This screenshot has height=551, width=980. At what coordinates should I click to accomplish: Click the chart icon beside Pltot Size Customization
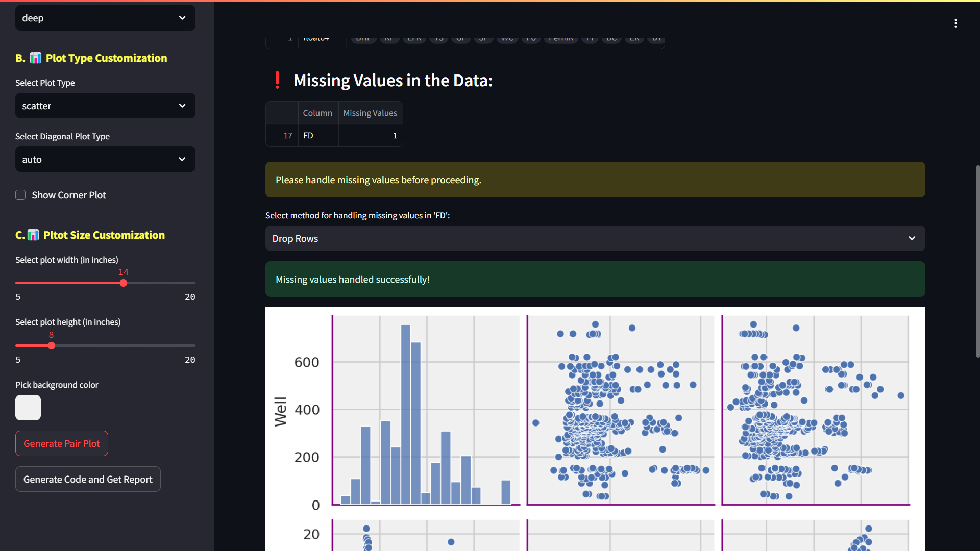coord(33,235)
